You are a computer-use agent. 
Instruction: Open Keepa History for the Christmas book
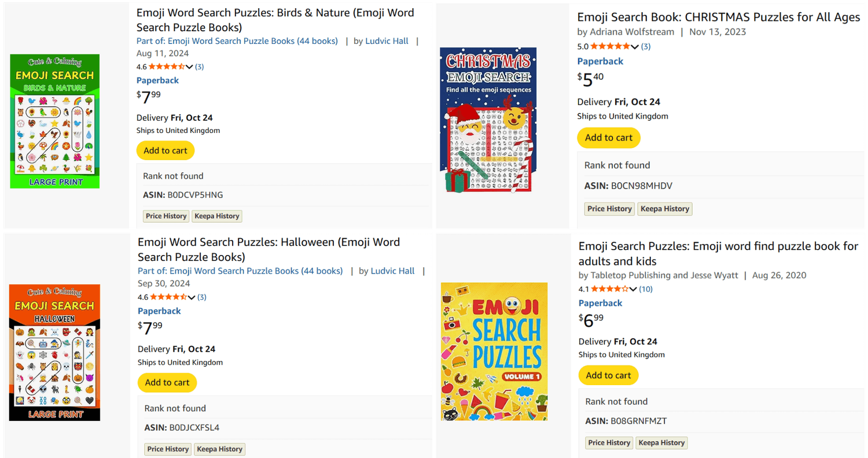point(665,209)
